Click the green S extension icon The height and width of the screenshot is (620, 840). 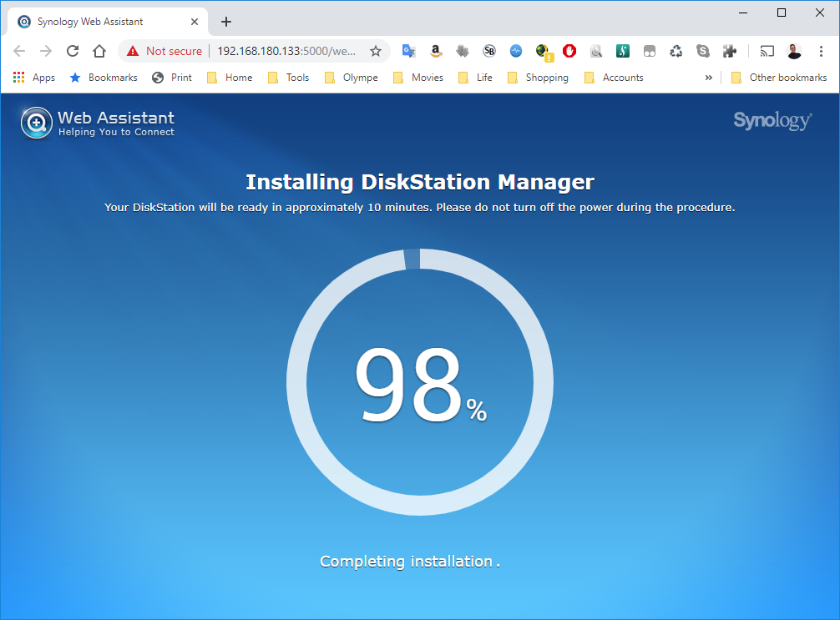pyautogui.click(x=623, y=51)
